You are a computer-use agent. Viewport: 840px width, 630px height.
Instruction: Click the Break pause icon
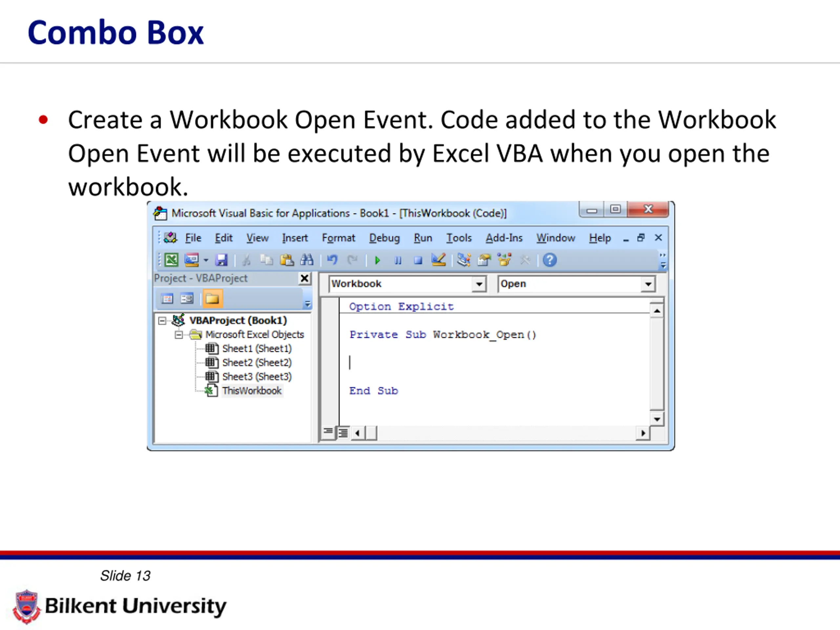398,260
